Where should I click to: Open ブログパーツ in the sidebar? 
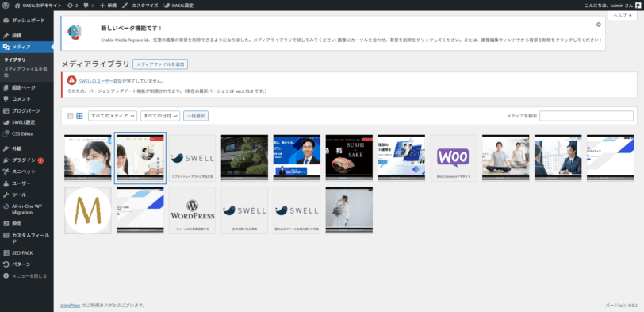[27, 110]
